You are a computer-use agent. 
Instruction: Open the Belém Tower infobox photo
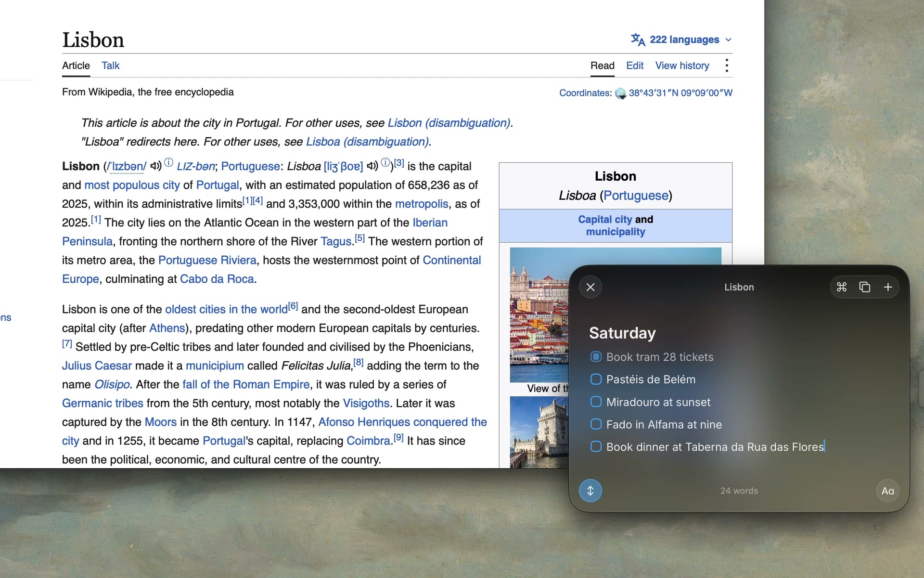point(539,432)
